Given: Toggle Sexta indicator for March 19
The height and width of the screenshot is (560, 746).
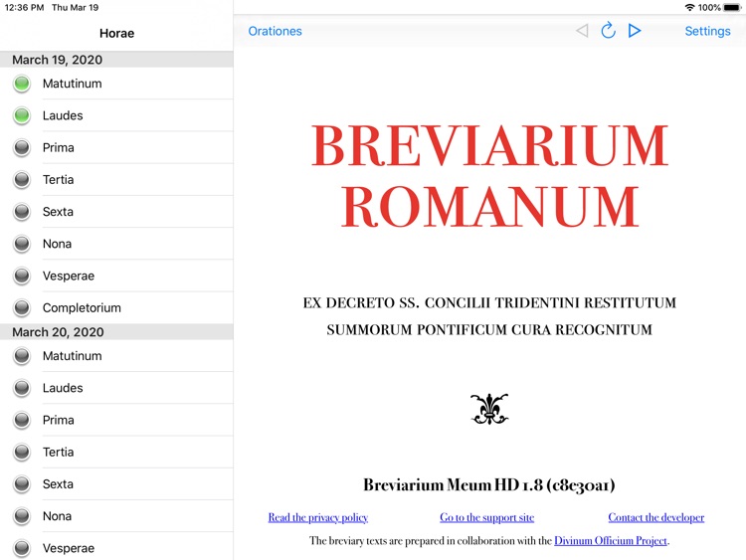Looking at the screenshot, I should [x=22, y=212].
